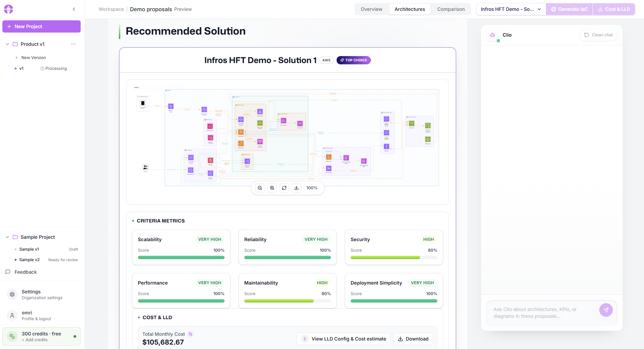Open the Infros HFT Demo solution dropdown
Image resolution: width=644 pixels, height=349 pixels.
click(x=511, y=9)
